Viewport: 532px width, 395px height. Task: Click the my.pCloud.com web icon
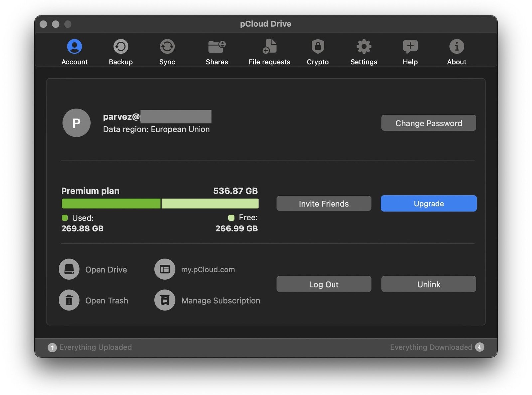(x=165, y=269)
